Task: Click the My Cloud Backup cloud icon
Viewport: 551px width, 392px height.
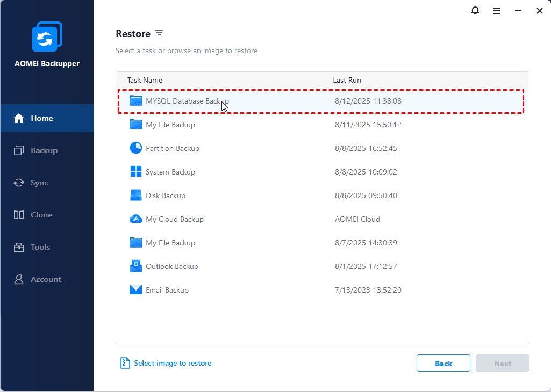Action: point(136,219)
